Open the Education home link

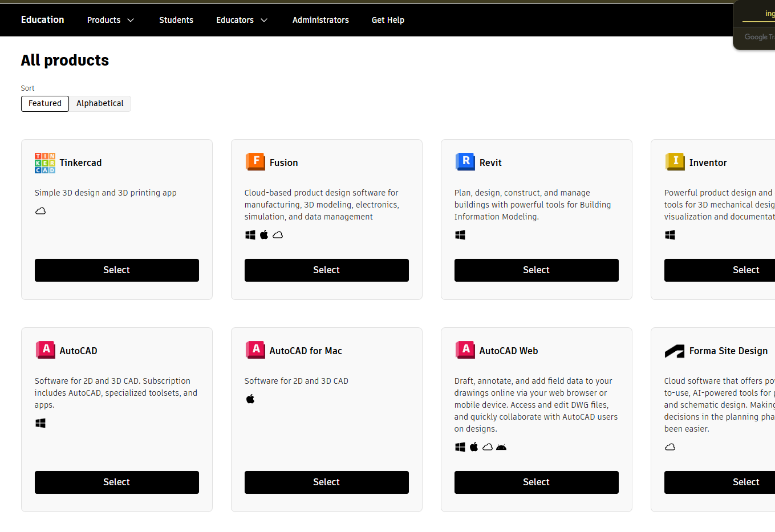pyautogui.click(x=43, y=20)
